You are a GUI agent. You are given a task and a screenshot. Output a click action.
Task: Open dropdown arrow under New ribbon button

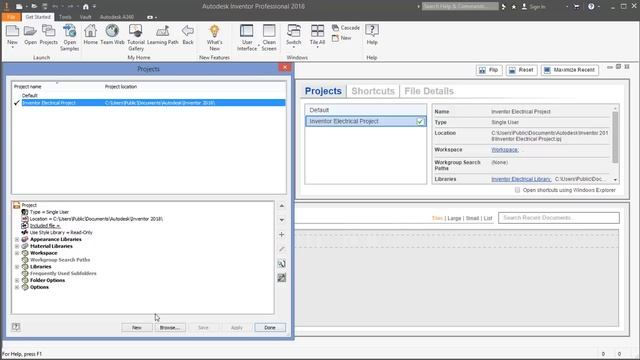(12, 48)
